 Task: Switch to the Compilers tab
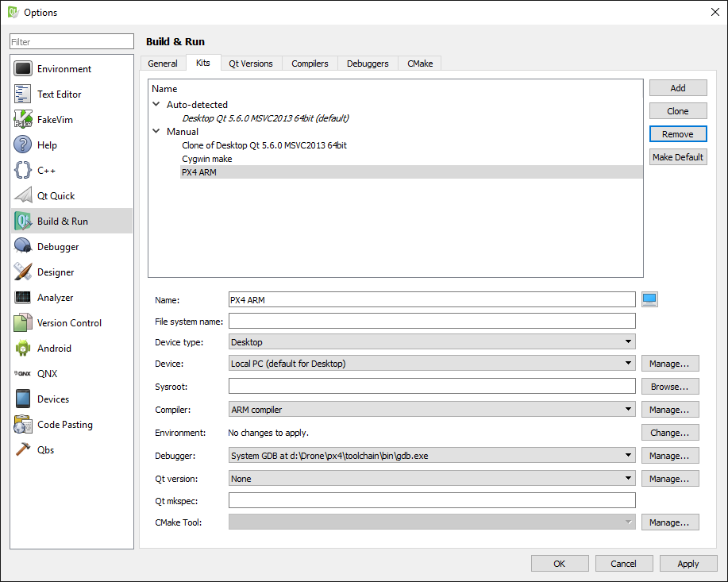[x=310, y=64]
